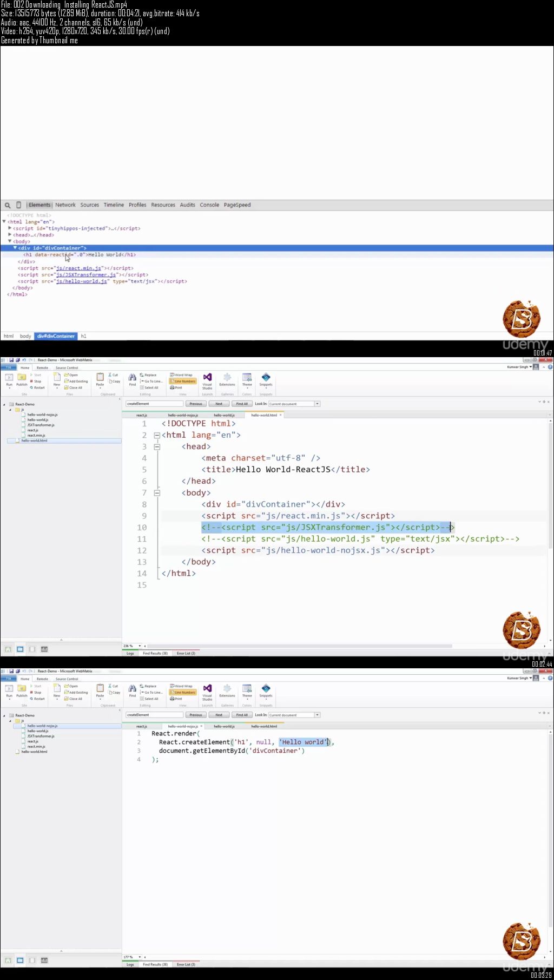Open Remote ribbon tab in the 00:02:44 frame
Viewport: 554px width, 980px height.
[42, 368]
